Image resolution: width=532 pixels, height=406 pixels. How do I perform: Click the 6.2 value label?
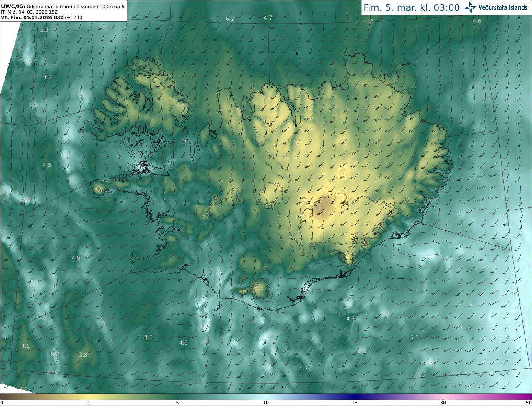[x=230, y=19]
